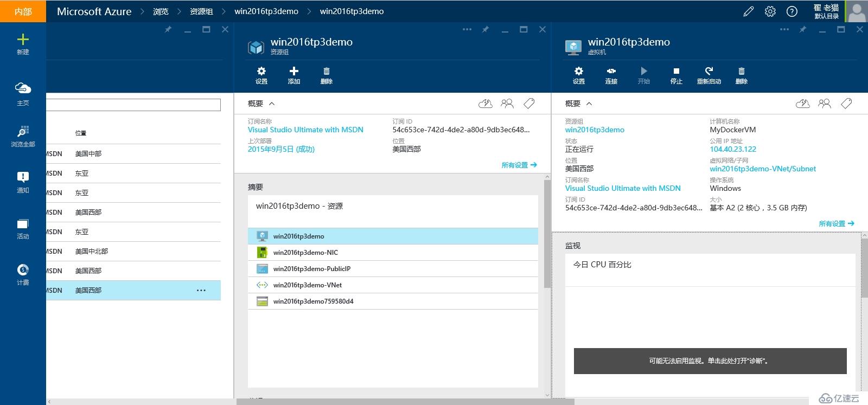Viewport: 868px width, 405px height.
Task: Open row ellipsis menu for selected 美国西部 row
Action: [x=201, y=291]
